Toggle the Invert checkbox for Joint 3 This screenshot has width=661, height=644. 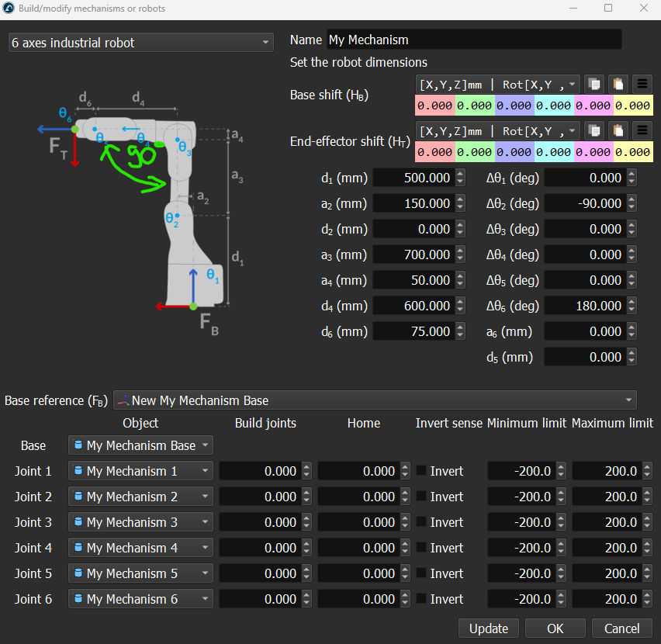pyautogui.click(x=421, y=522)
